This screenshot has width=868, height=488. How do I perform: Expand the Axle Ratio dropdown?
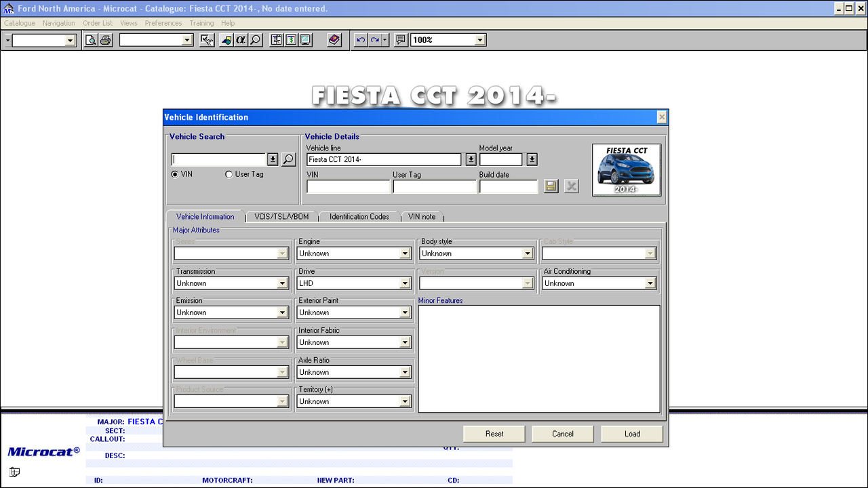pos(405,372)
